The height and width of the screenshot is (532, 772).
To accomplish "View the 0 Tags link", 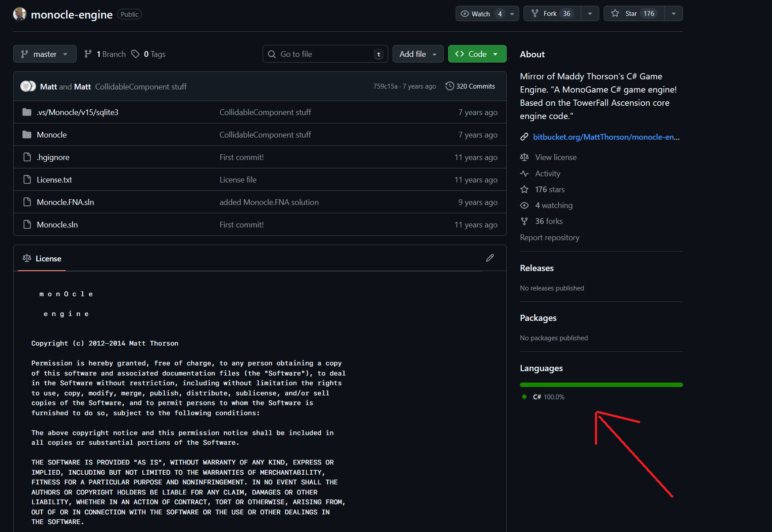I will click(148, 54).
